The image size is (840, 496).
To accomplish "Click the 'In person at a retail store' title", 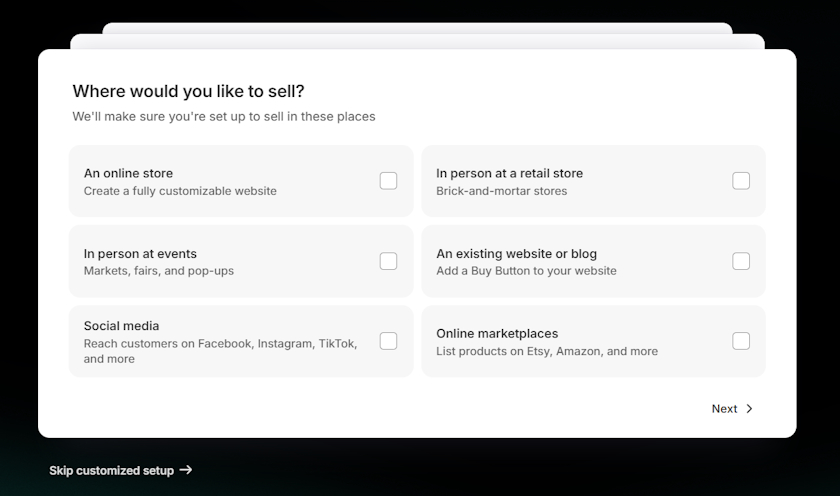I will pos(509,173).
